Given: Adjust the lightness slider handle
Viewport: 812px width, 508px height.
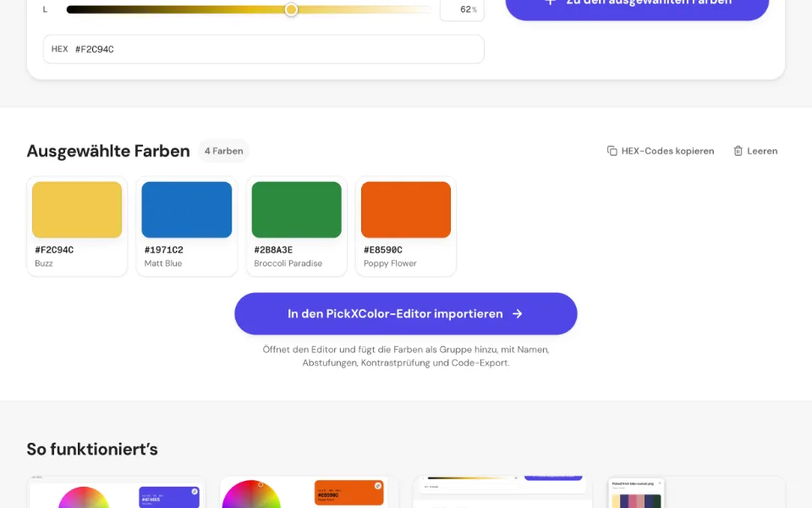Looking at the screenshot, I should [x=291, y=9].
